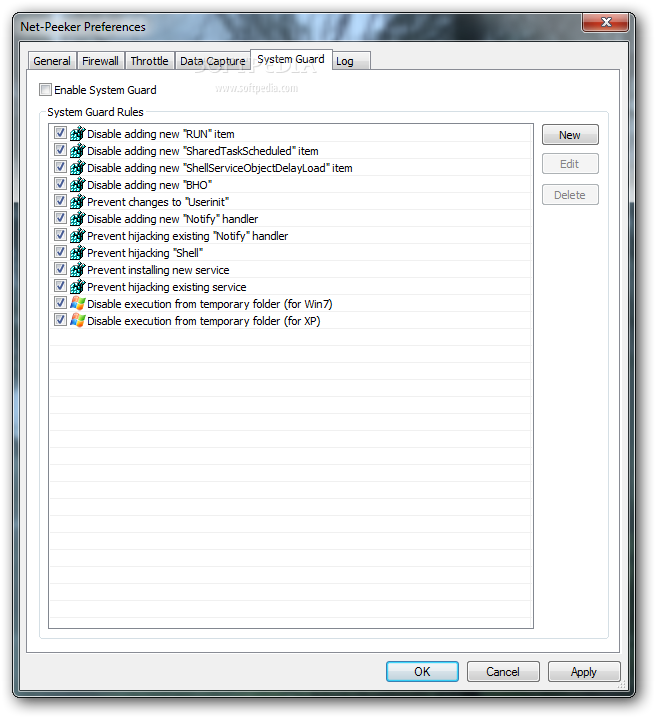Cancel the preferences dialog
The image size is (656, 718).
coord(503,672)
